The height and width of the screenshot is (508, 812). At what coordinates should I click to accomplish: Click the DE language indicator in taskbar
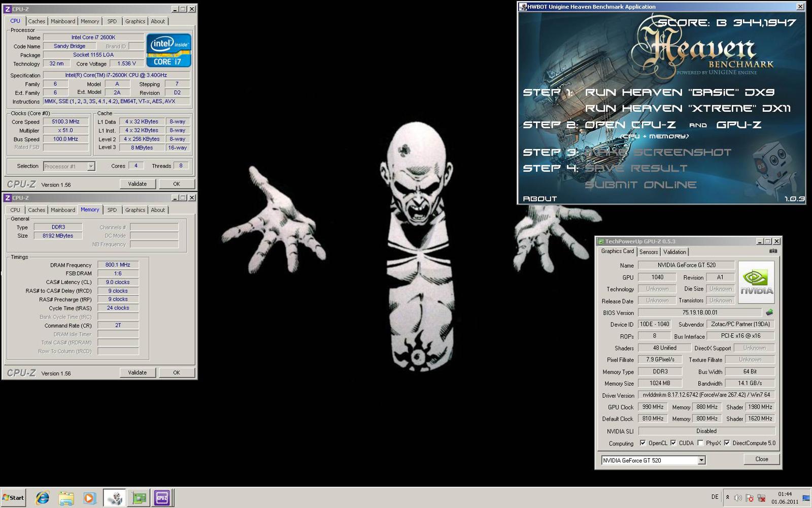(x=715, y=497)
